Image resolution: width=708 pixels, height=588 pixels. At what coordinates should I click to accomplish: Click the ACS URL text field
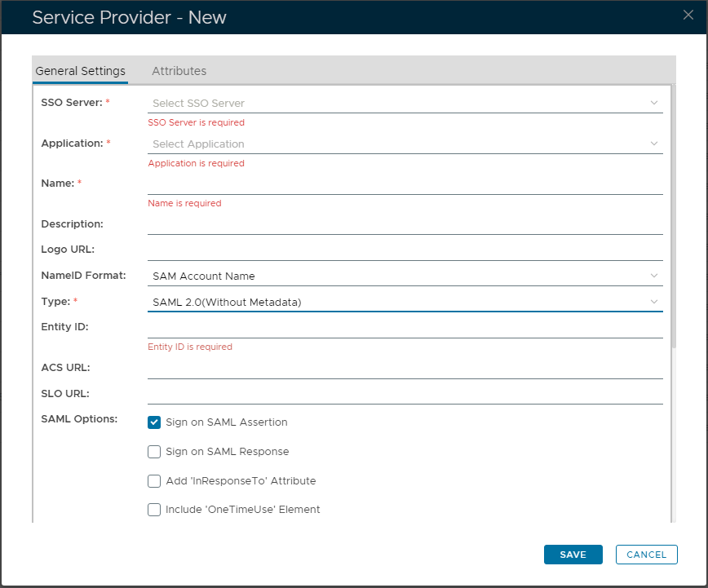point(405,369)
